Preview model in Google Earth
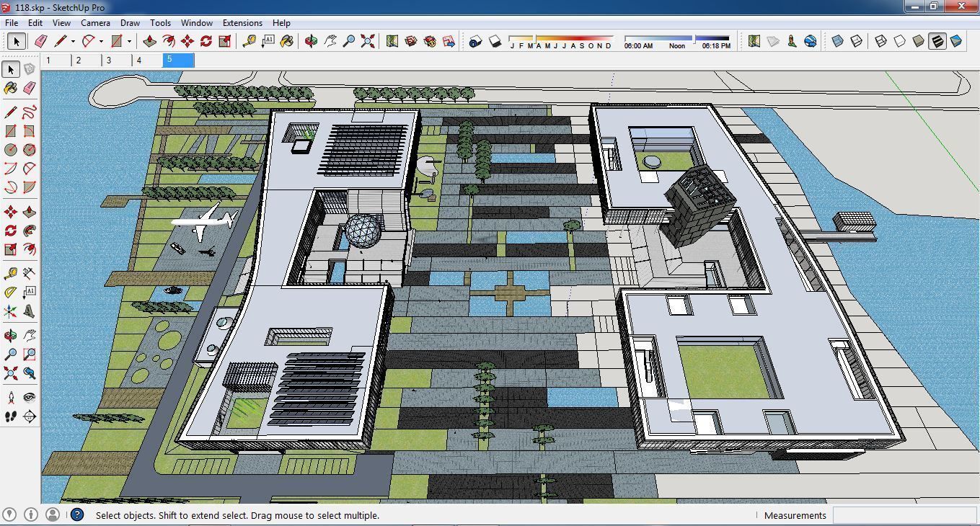The image size is (980, 526). [811, 41]
